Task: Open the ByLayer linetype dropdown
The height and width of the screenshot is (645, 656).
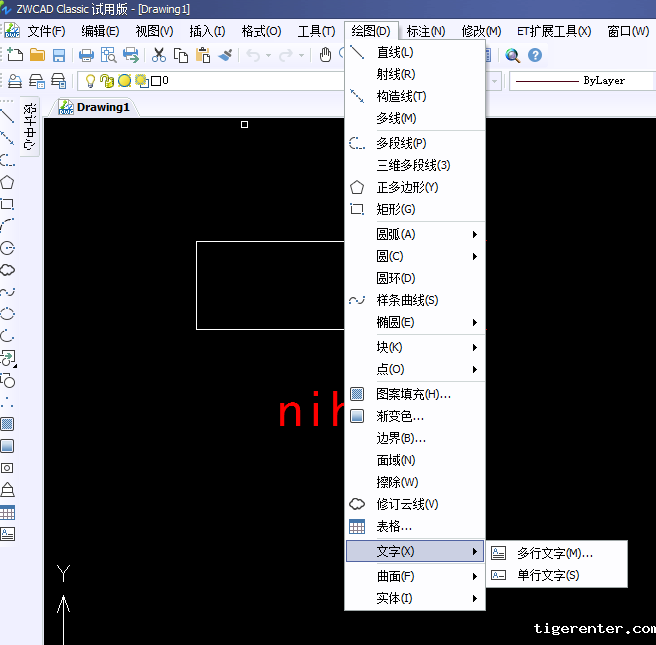Action: (x=580, y=80)
